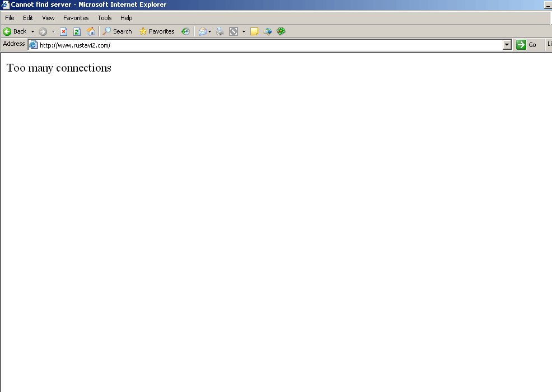Open the View menu
Viewport: 552px width, 392px height.
point(48,18)
